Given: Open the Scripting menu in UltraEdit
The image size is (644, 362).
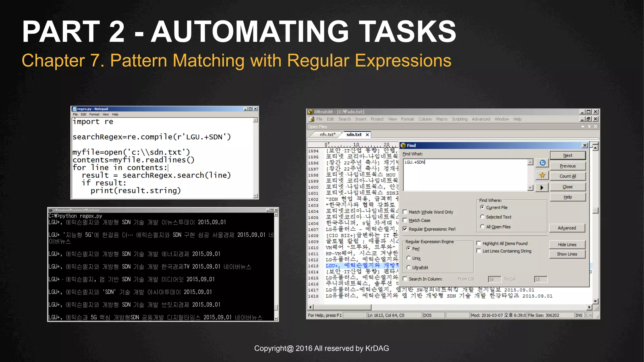Looking at the screenshot, I should 459,119.
